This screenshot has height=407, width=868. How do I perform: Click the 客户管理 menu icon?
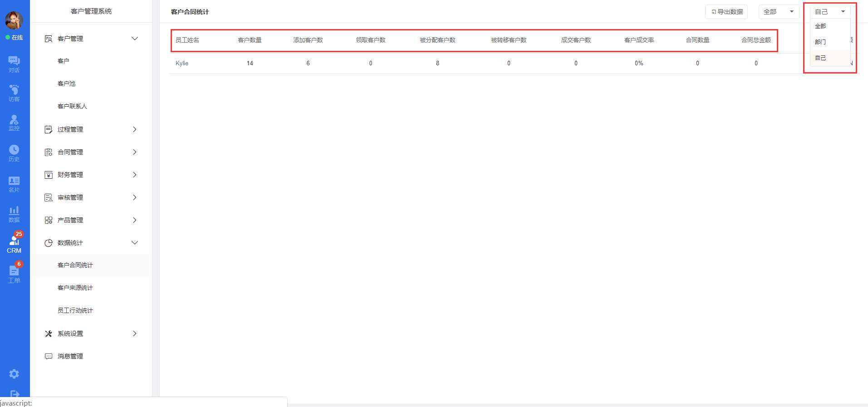49,39
